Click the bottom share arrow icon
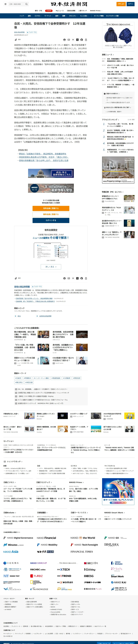 86,278
